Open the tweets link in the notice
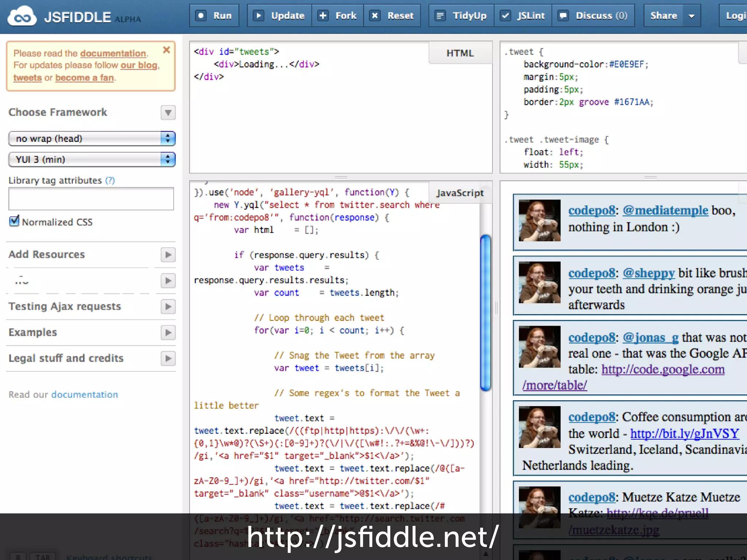This screenshot has height=560, width=747. 27,78
